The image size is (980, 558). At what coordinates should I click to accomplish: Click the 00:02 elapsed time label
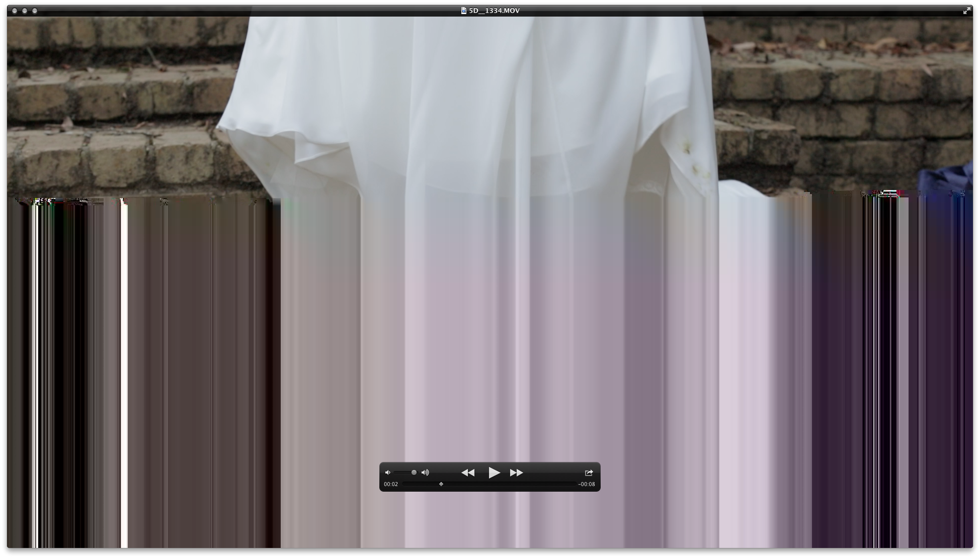pos(391,484)
